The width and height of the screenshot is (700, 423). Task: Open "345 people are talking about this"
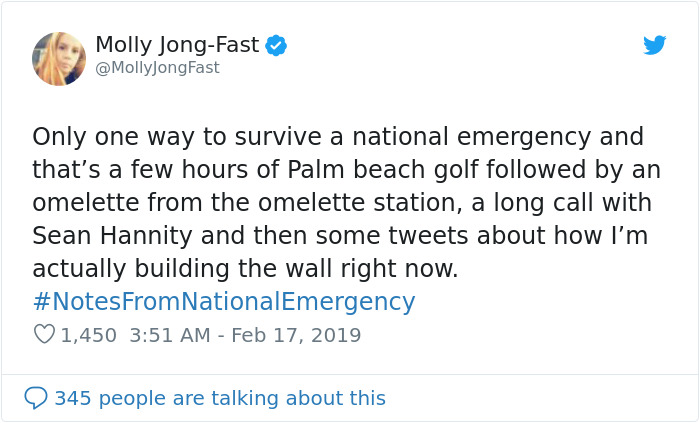coord(219,398)
